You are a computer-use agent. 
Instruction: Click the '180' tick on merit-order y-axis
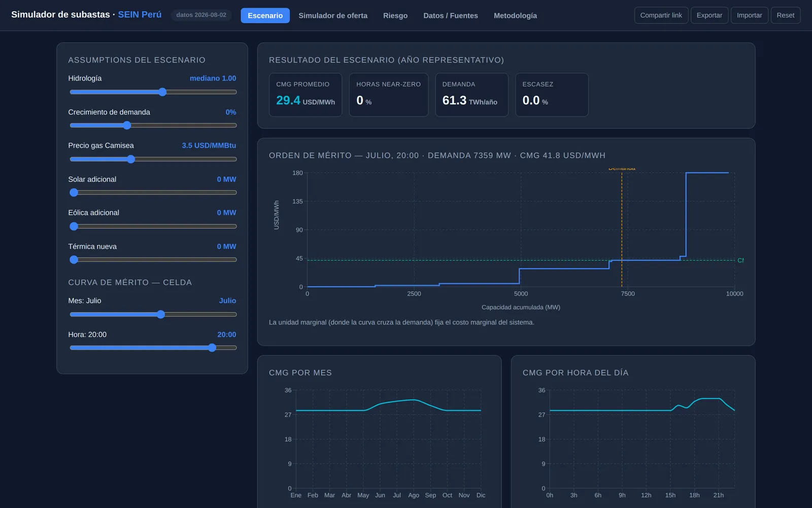pos(297,173)
